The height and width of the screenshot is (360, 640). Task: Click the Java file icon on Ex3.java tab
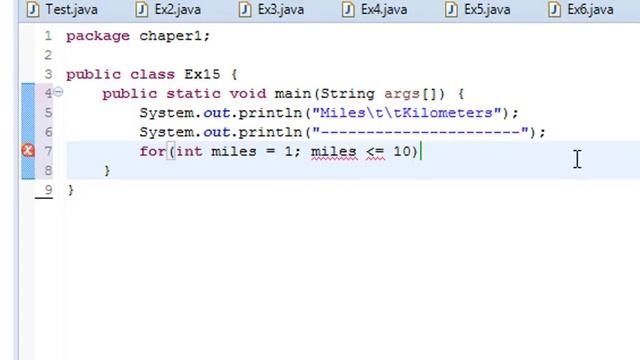(245, 9)
